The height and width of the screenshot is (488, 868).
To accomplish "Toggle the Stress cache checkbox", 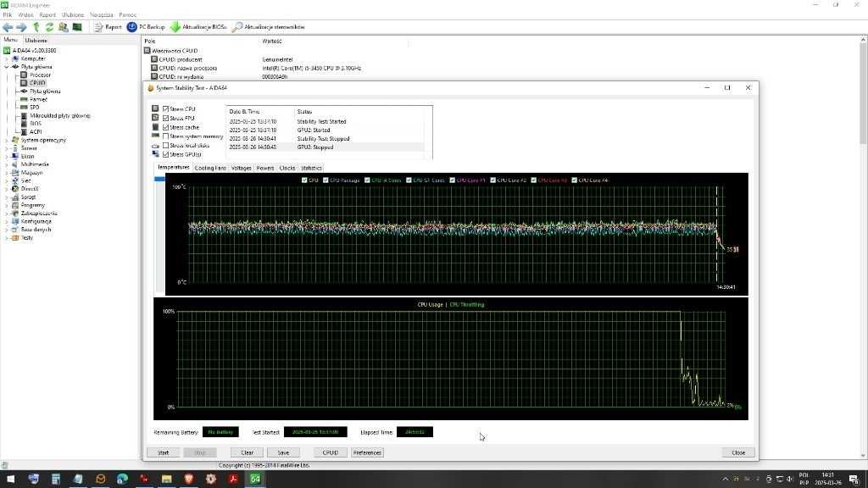I will (165, 127).
